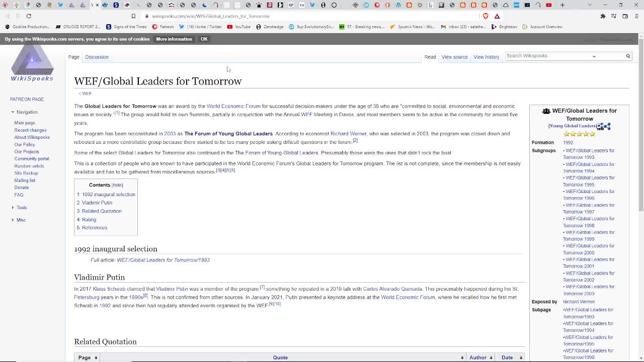644x362 pixels.
Task: Select the Read tab
Action: coord(430,57)
